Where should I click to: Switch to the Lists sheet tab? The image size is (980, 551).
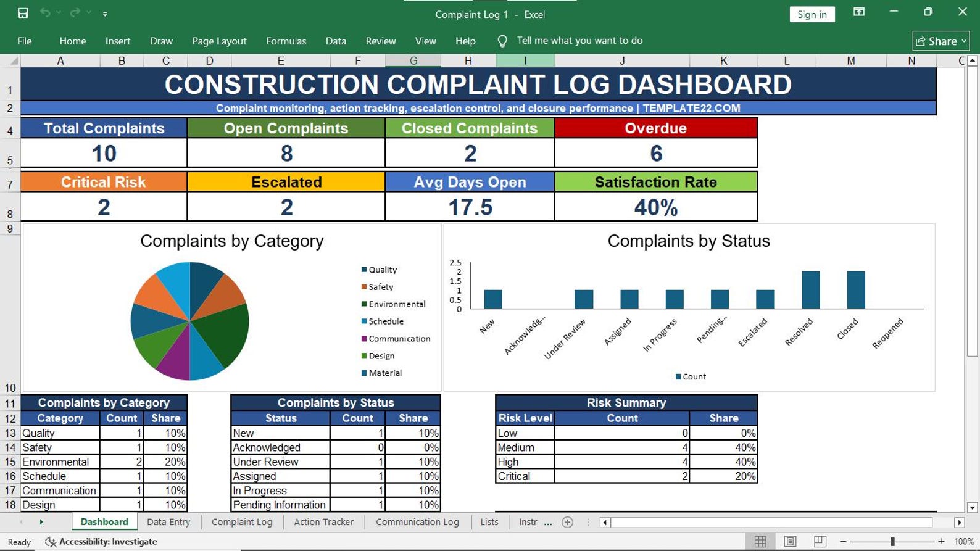(x=489, y=522)
